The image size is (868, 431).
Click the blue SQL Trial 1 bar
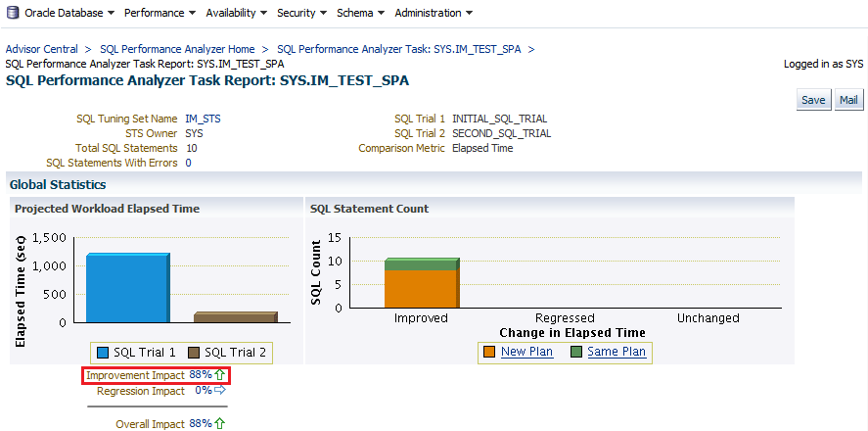click(x=128, y=288)
